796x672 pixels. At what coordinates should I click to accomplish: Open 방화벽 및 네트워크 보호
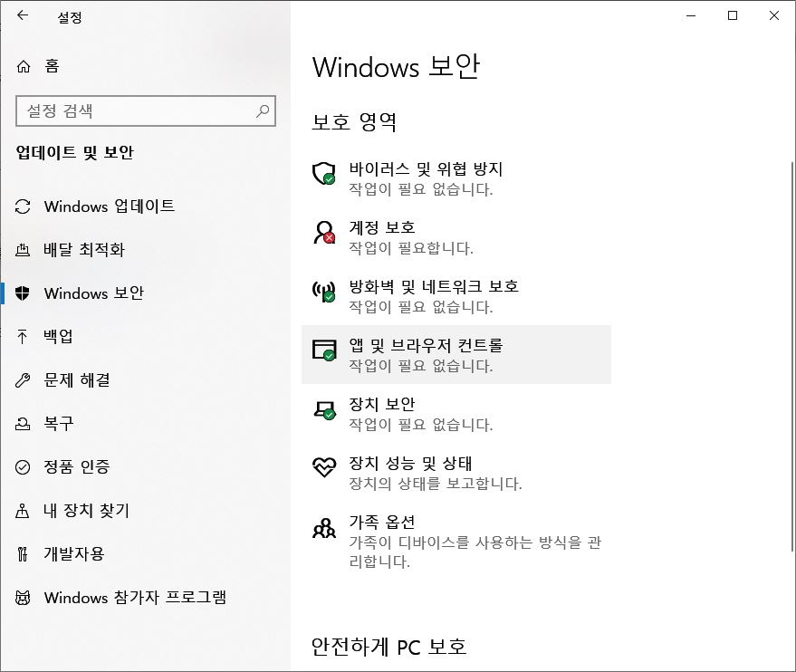pyautogui.click(x=456, y=296)
